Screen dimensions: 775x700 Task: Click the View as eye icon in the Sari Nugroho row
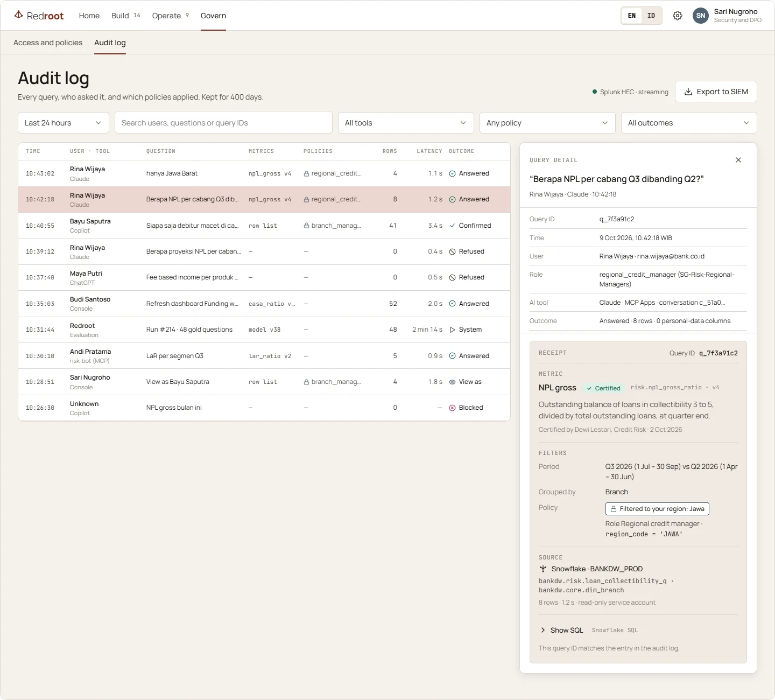tap(453, 382)
